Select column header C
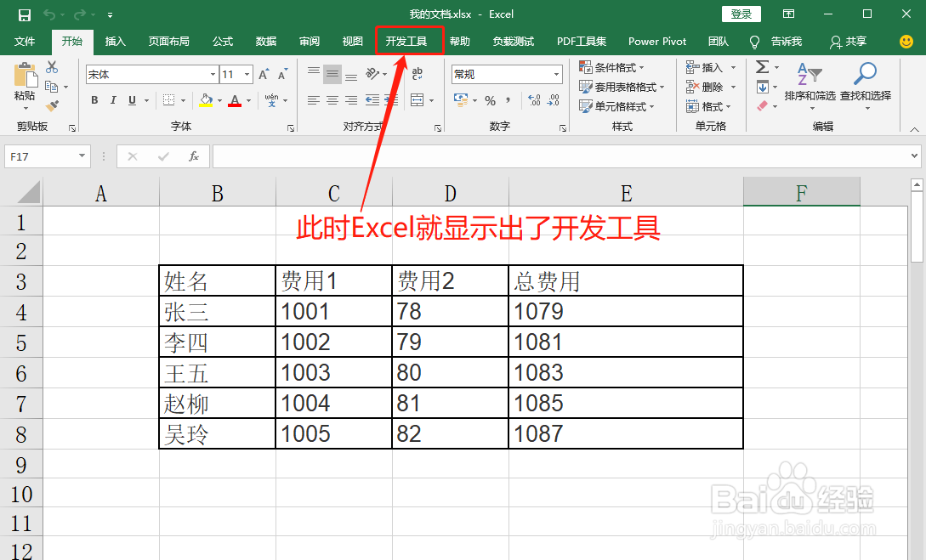This screenshot has height=560, width=926. pyautogui.click(x=333, y=193)
